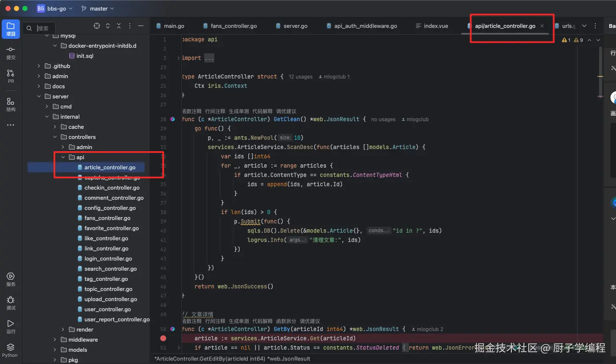616x364 pixels.
Task: Expand the .github folder
Action: click(x=39, y=66)
